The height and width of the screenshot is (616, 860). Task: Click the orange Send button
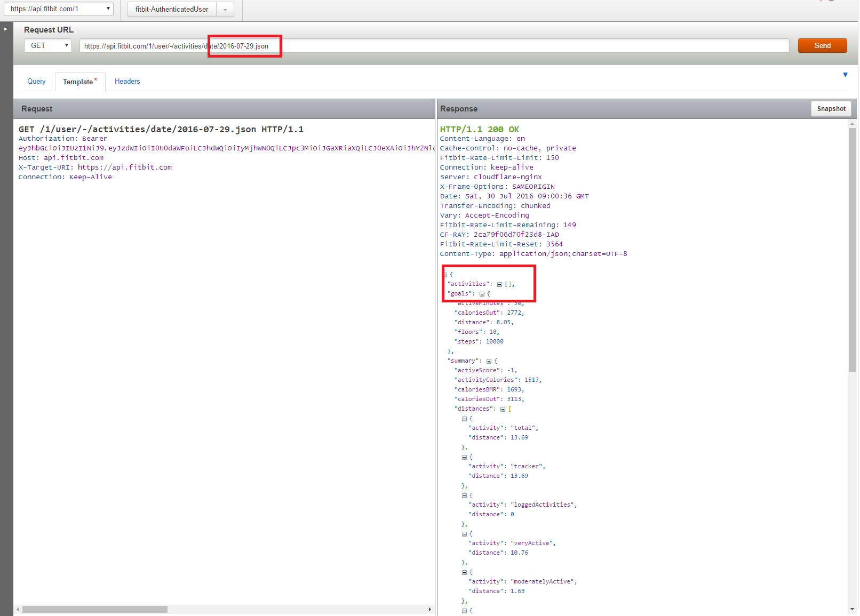click(x=822, y=46)
